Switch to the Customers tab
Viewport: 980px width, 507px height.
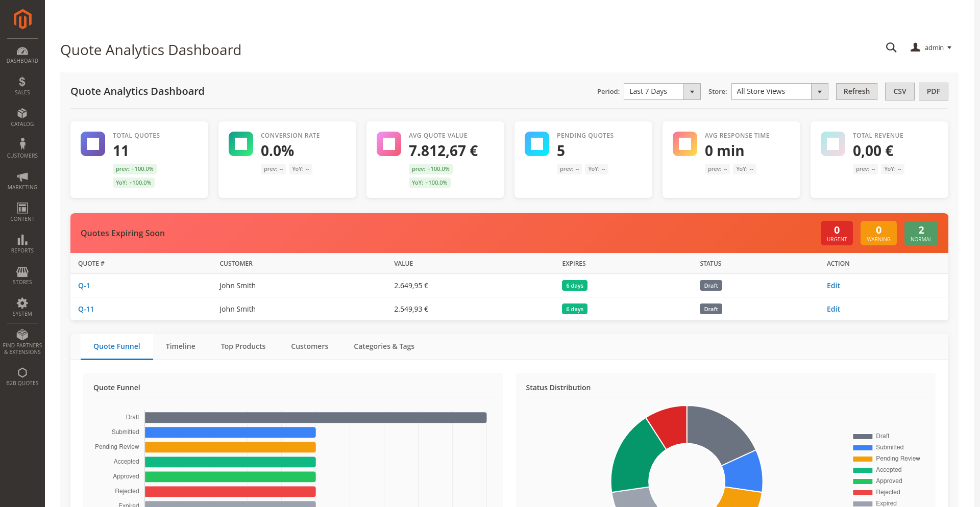(x=309, y=346)
